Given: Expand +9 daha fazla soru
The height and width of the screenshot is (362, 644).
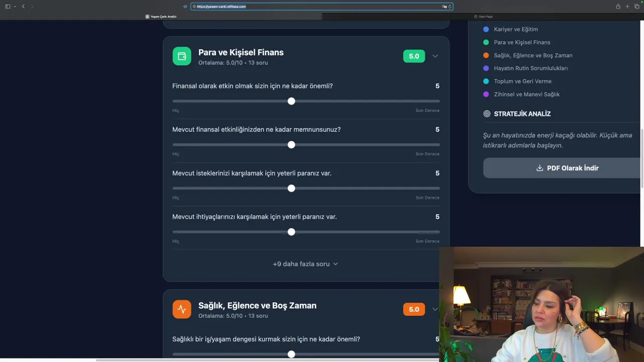Looking at the screenshot, I should (305, 264).
